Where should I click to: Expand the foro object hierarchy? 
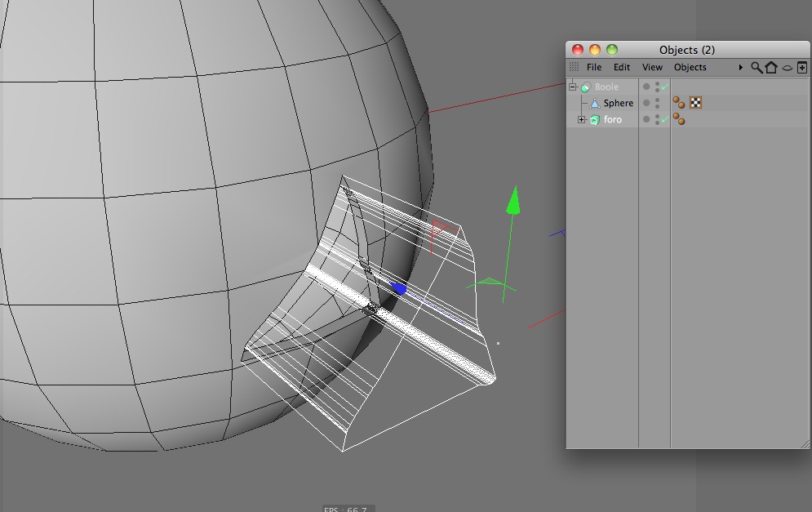[x=582, y=120]
